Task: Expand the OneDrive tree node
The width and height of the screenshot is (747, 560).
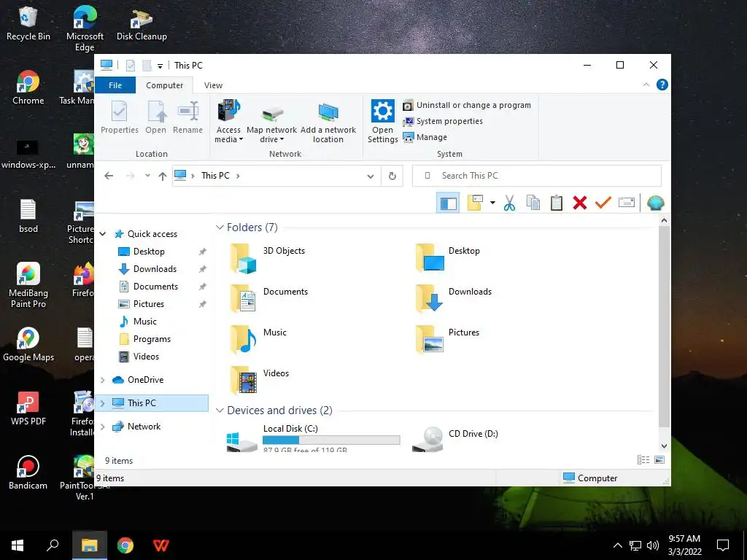Action: click(102, 379)
